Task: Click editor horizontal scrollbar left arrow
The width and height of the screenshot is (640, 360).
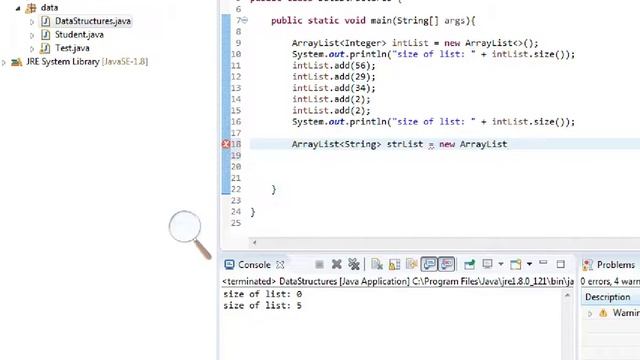Action: (254, 243)
